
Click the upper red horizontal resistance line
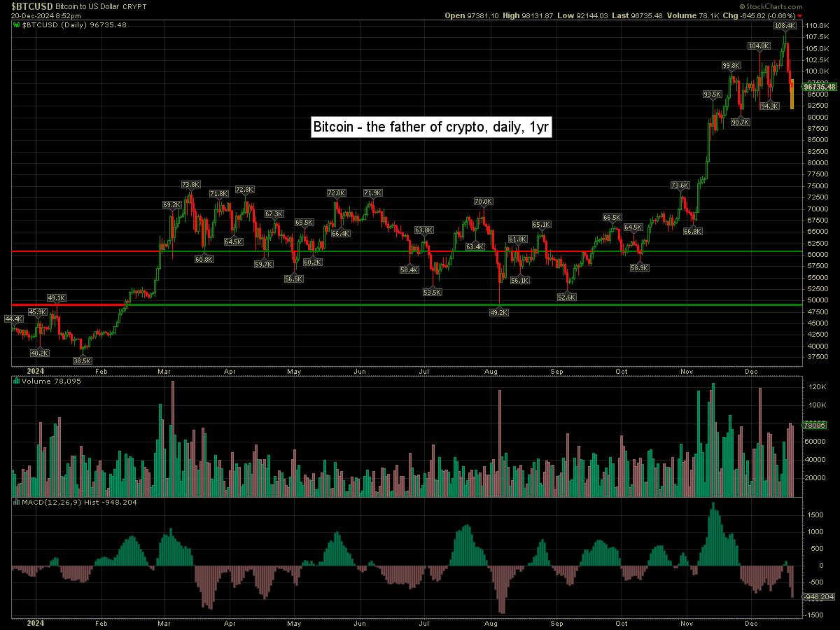tap(84, 251)
